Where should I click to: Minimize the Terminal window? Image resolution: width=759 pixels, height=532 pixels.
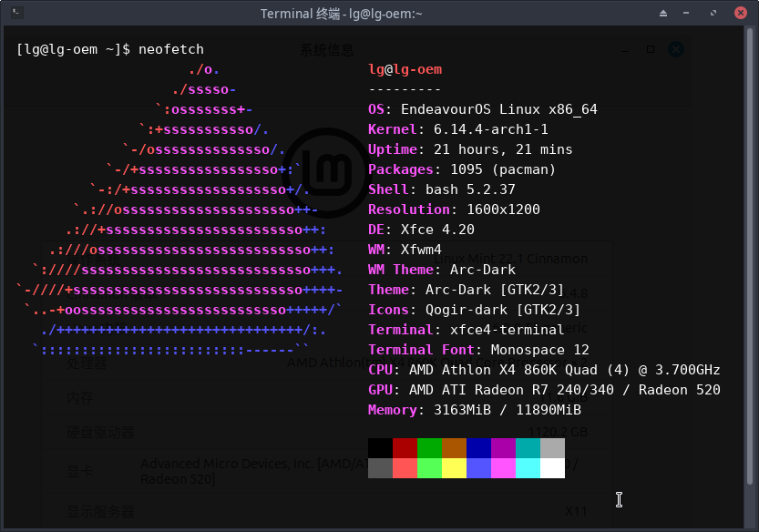point(686,13)
